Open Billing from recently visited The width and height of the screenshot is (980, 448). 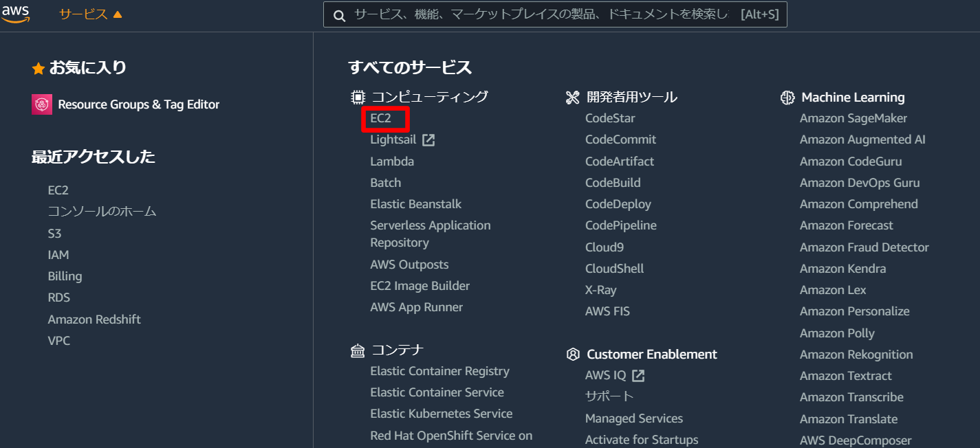pos(65,276)
